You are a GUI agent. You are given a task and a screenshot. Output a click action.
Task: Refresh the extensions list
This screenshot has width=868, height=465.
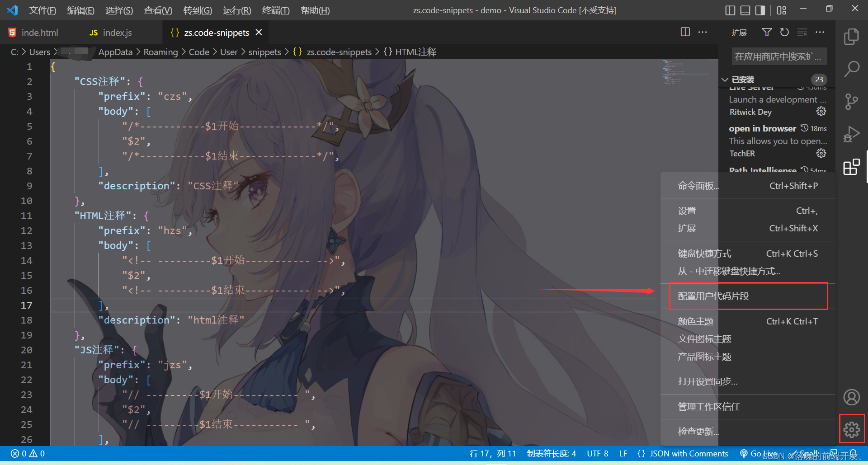(x=784, y=32)
